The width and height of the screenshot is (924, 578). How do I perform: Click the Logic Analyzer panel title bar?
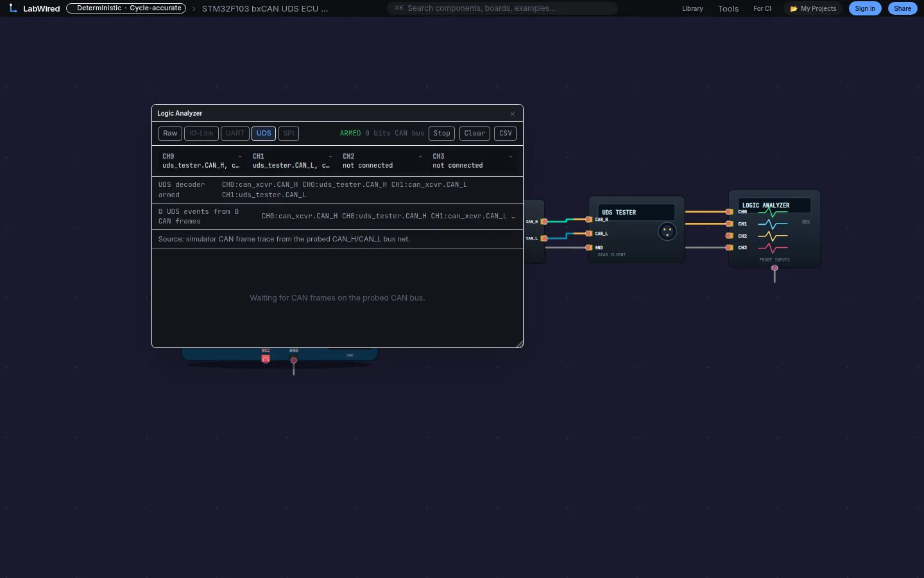(x=338, y=113)
